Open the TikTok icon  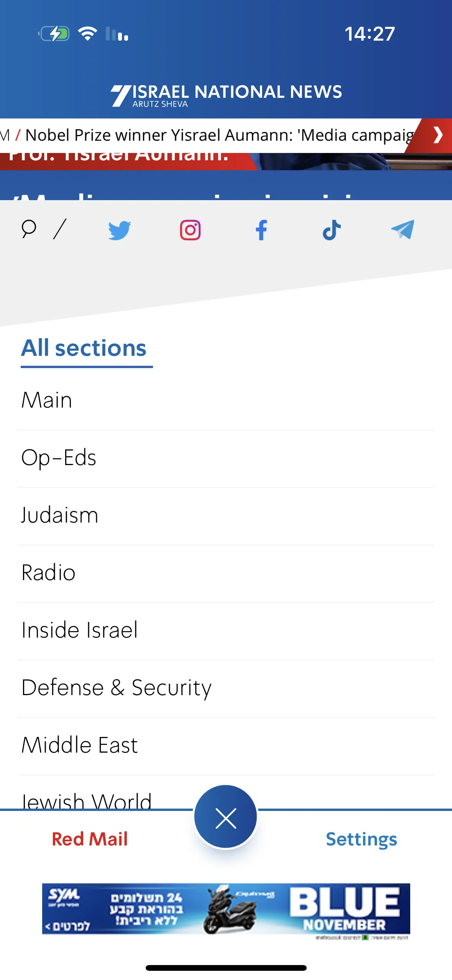pos(332,230)
